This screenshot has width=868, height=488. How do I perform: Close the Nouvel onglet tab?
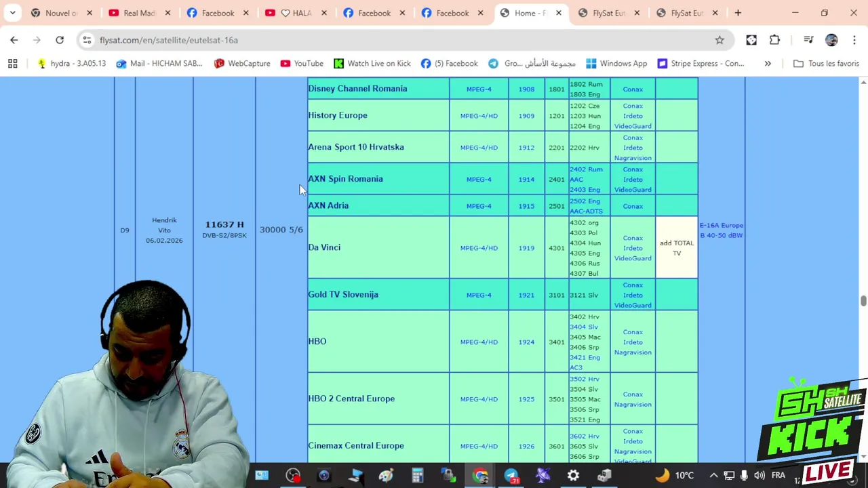coord(90,13)
